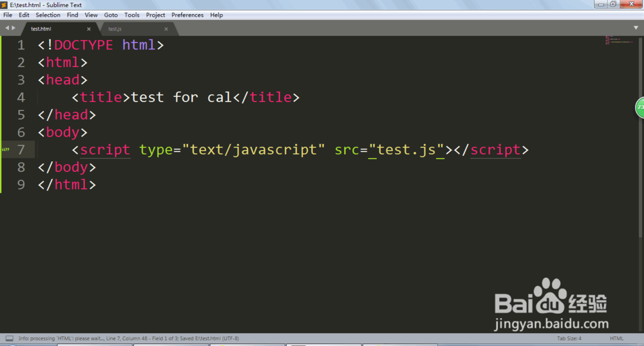This screenshot has height=346, width=644.
Task: Click the "text/javascript" attribute value
Action: 253,149
